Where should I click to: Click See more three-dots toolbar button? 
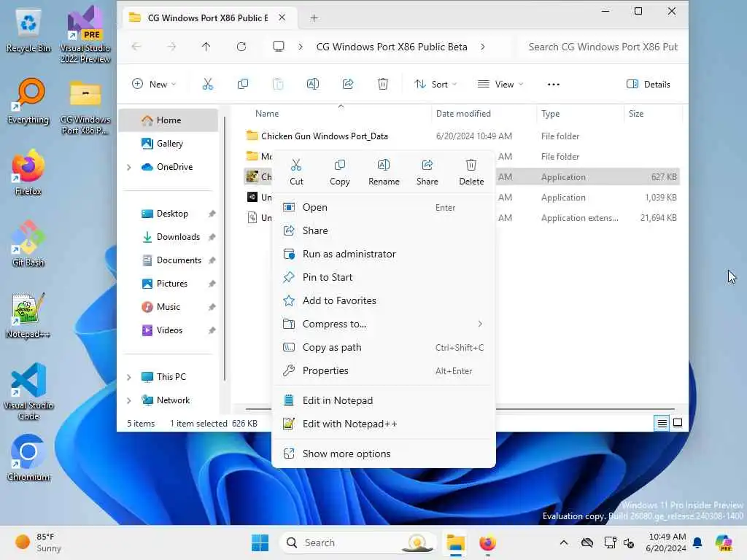[554, 85]
